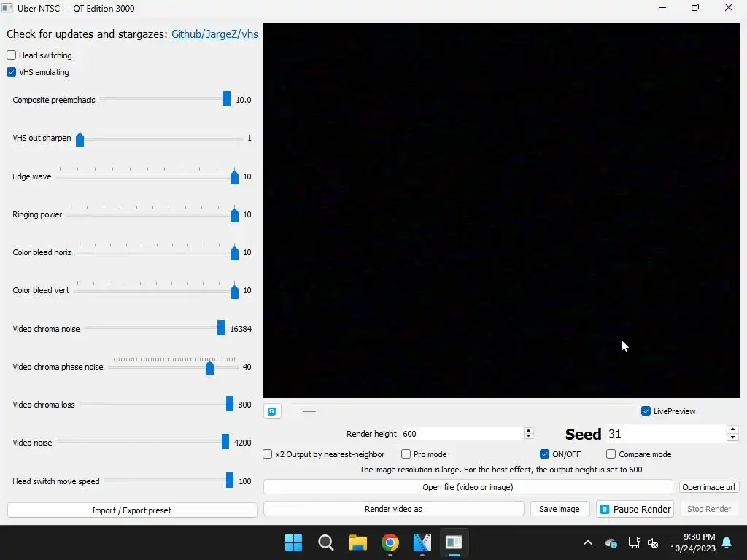Click the network display tray icon
747x560 pixels.
tap(634, 542)
